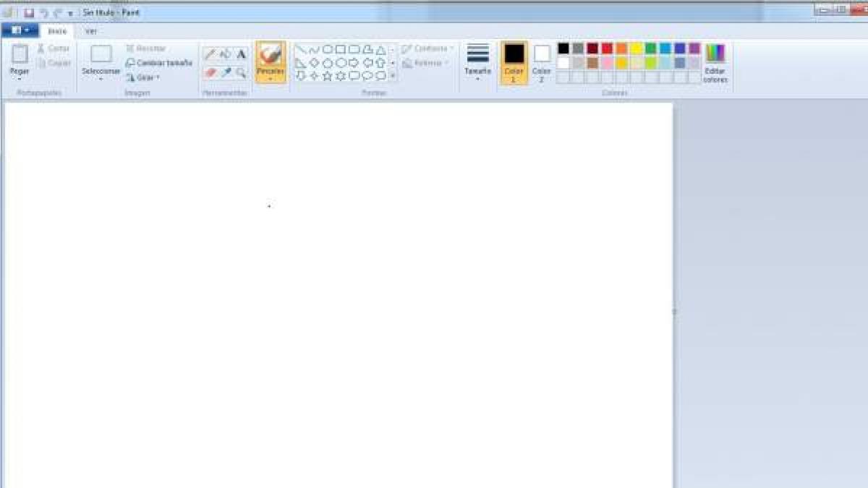Switch to the Inicio tab
This screenshot has height=488, width=868.
tap(57, 31)
